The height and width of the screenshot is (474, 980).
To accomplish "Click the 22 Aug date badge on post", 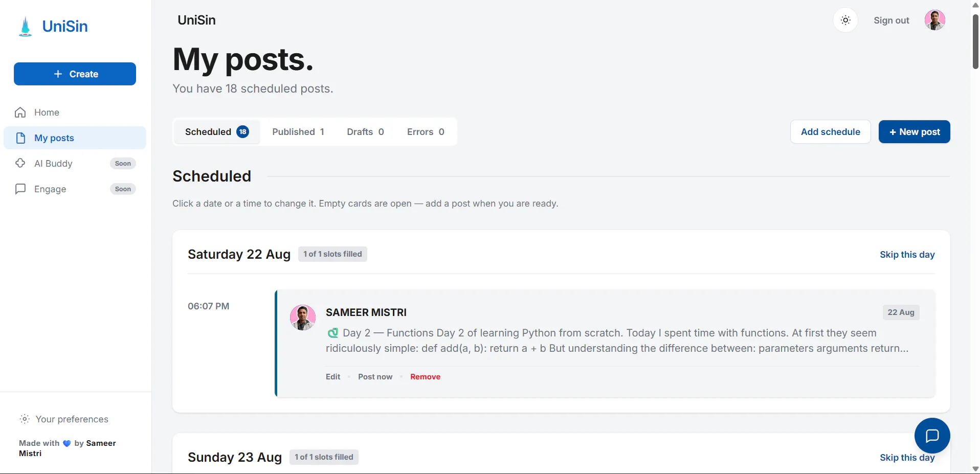I will pyautogui.click(x=901, y=312).
